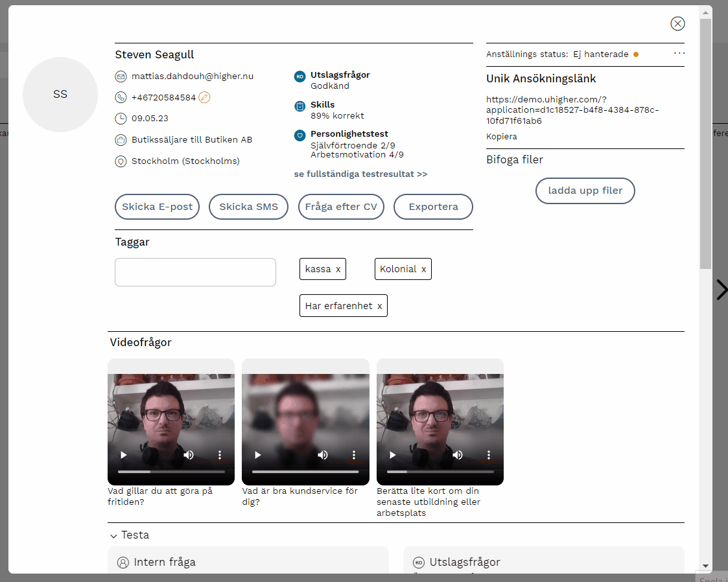
Task: Click the Taggar text input field
Action: tap(195, 272)
